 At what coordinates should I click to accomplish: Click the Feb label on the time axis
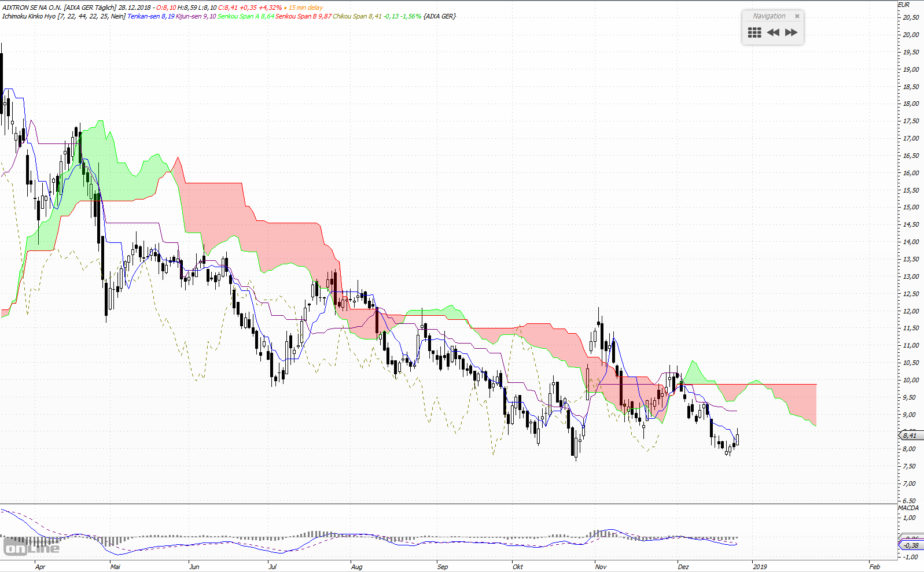pos(875,567)
